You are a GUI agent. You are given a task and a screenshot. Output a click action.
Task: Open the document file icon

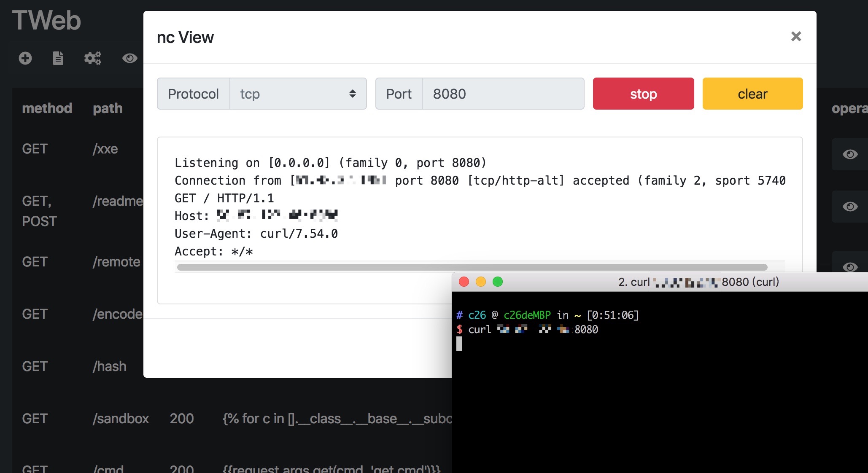(58, 58)
